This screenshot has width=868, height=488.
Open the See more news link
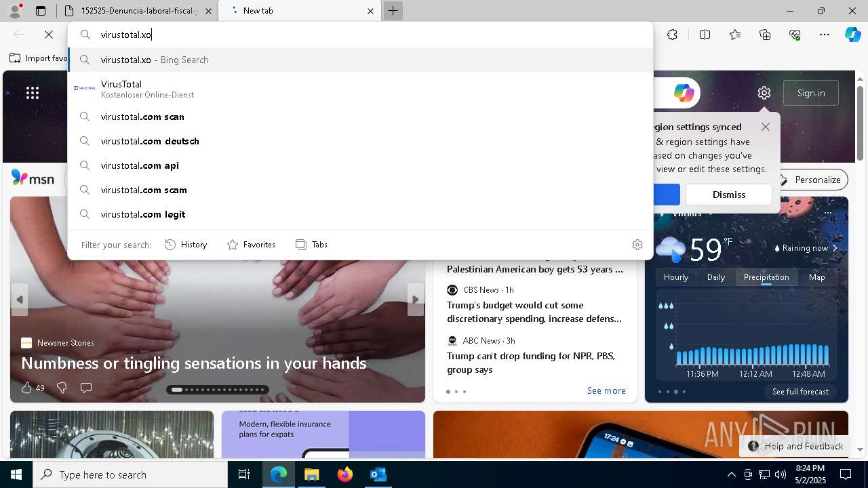click(x=606, y=390)
